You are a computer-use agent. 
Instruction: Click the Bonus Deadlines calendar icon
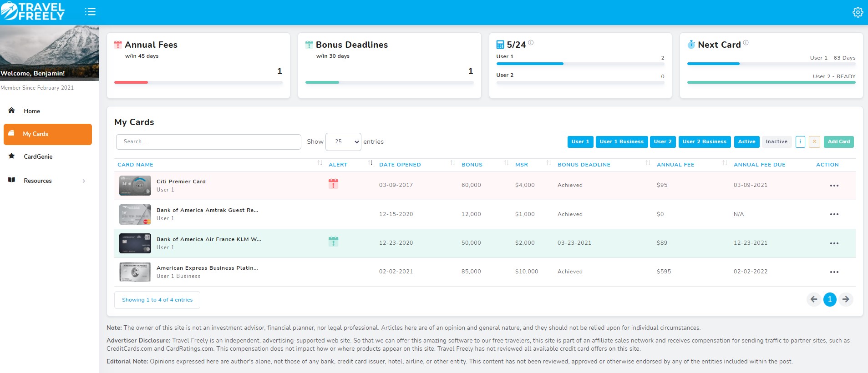click(x=309, y=45)
